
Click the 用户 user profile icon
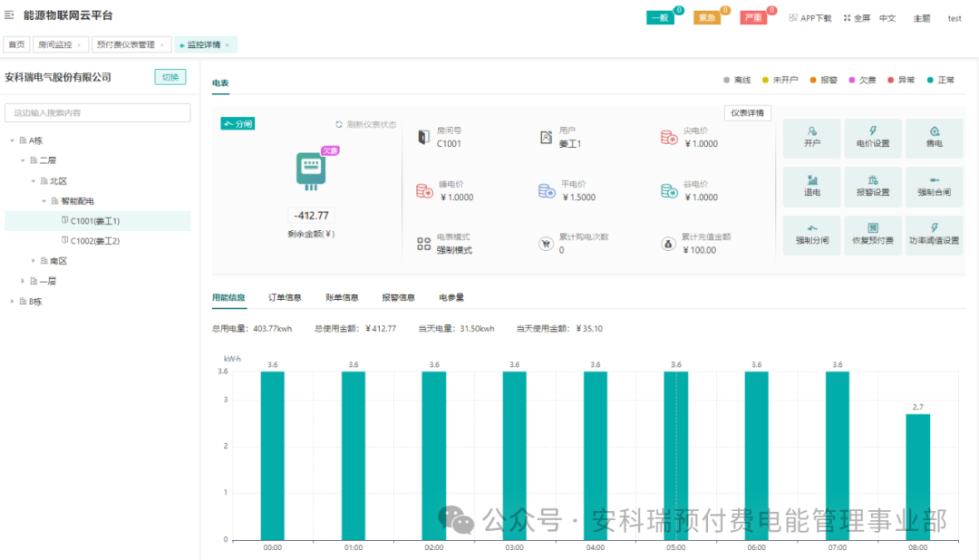coord(546,138)
